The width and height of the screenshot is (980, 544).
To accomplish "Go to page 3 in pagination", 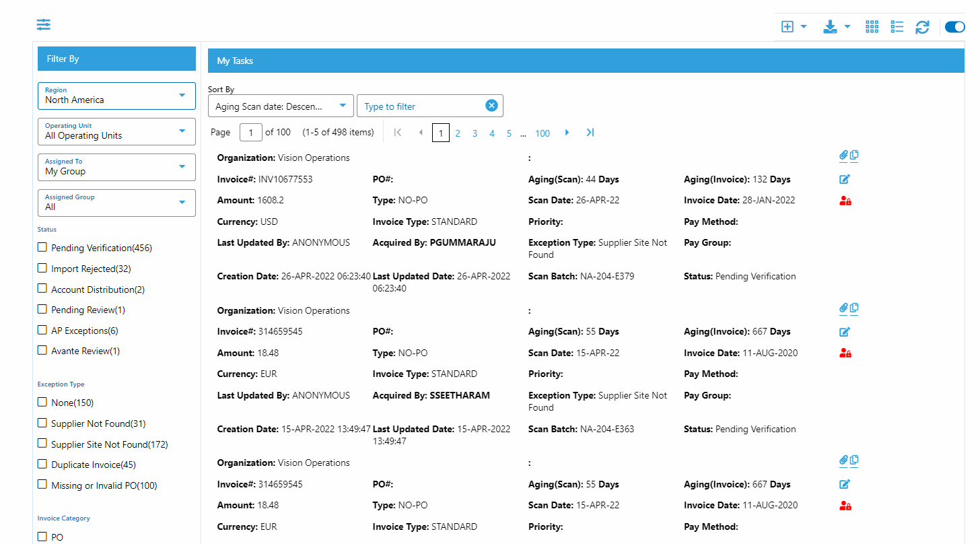I will point(475,133).
